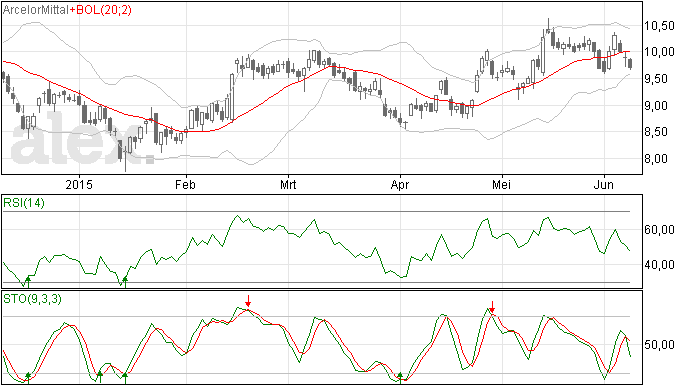Click the second green RSI buy arrow
The image size is (690, 387).
(125, 282)
